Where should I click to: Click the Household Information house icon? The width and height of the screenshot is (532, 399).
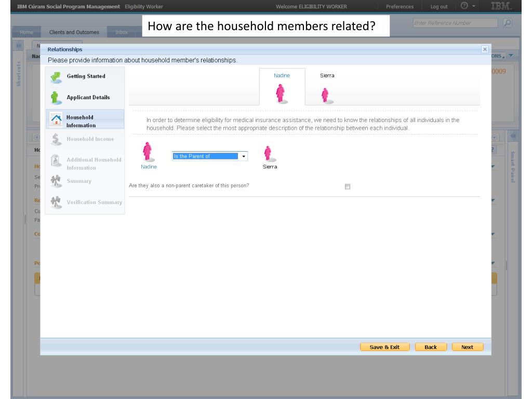tap(56, 119)
